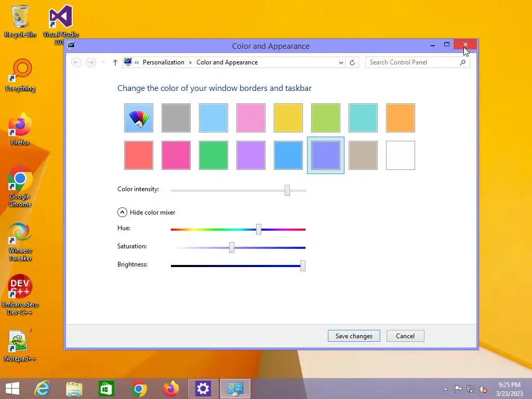Click the Saturation slider thumb

coord(231,247)
